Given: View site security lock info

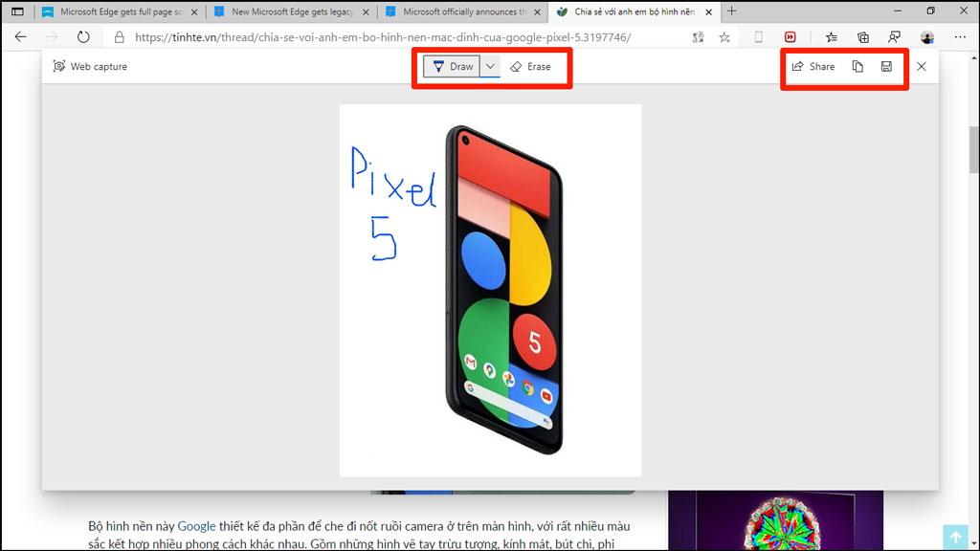Looking at the screenshot, I should coord(119,37).
